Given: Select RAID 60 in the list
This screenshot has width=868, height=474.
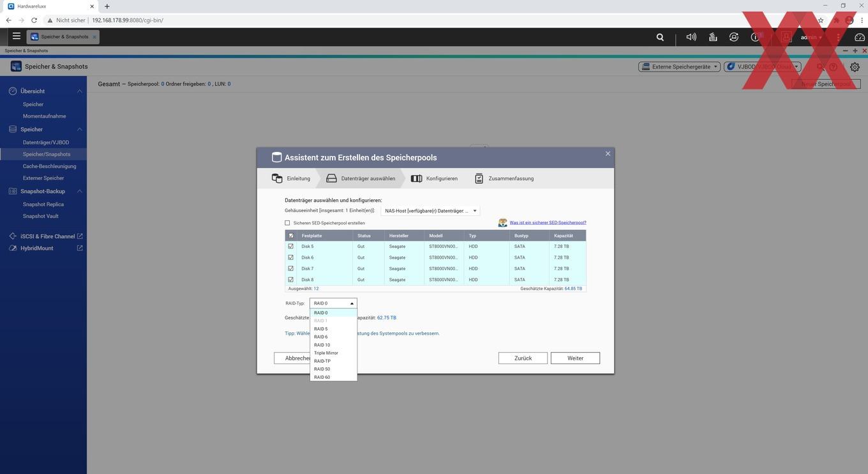Looking at the screenshot, I should point(333,377).
